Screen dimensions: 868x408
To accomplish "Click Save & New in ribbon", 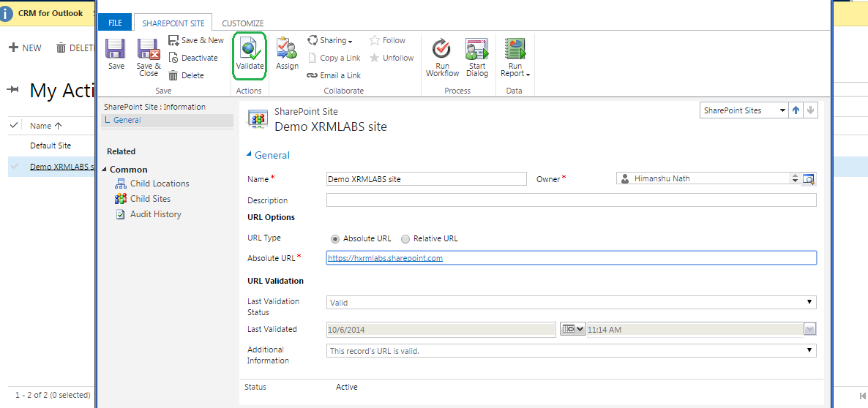I will point(196,40).
